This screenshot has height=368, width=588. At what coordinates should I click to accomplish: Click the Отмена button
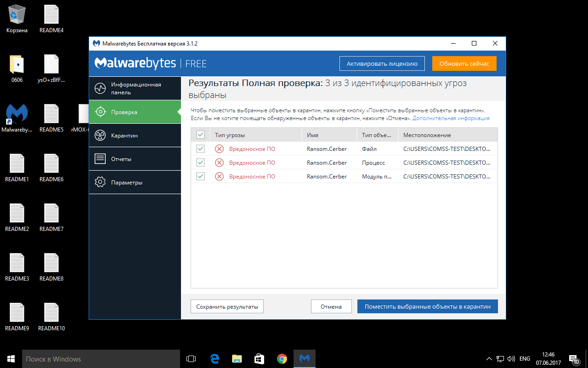tap(331, 306)
